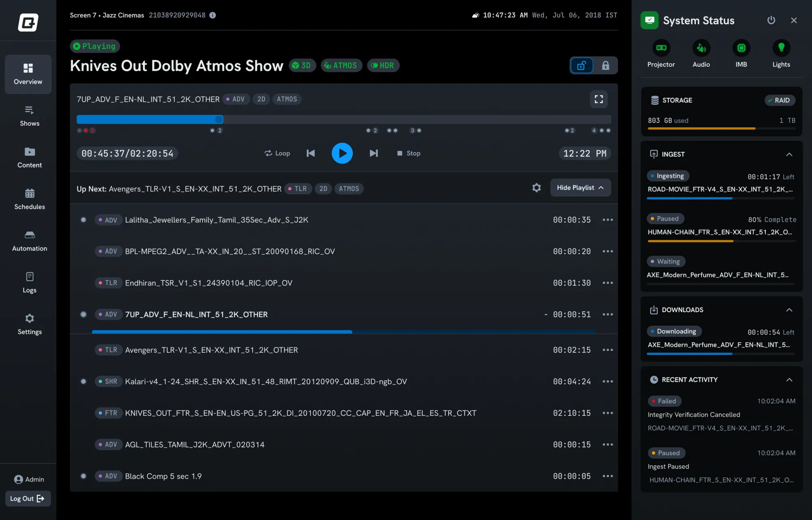This screenshot has height=520, width=812.
Task: Open the Projector status icon
Action: click(661, 48)
